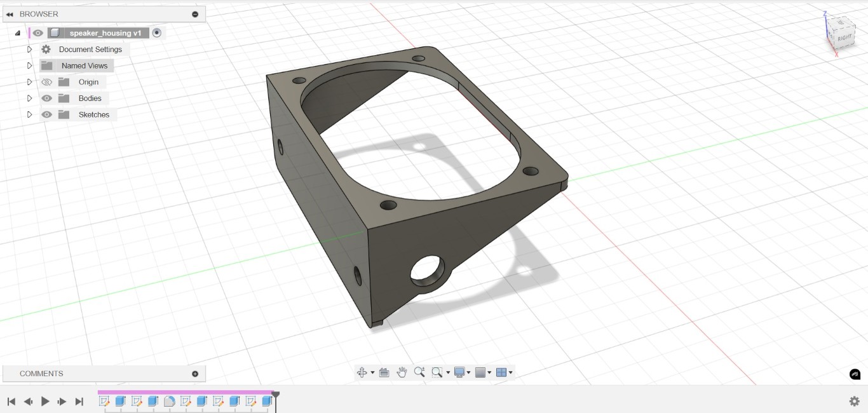Screen dimensions: 868x413
Task: Click the Grid and Snaps icon
Action: tap(480, 372)
